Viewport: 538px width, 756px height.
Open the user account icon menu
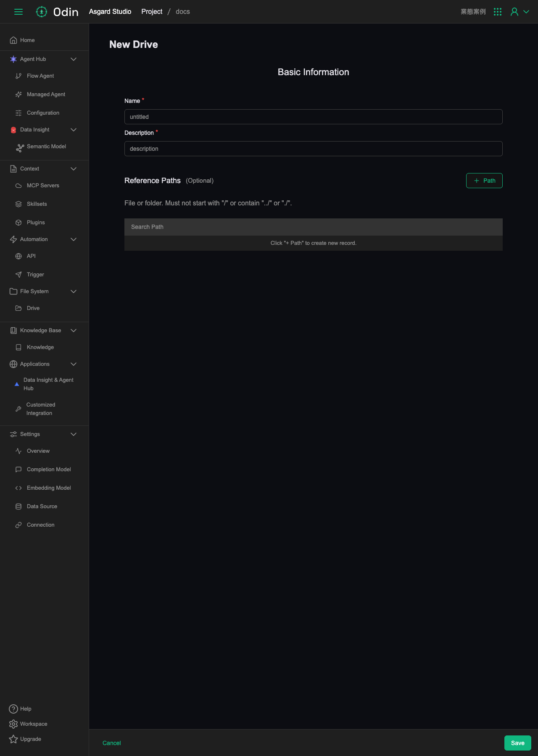click(x=520, y=12)
